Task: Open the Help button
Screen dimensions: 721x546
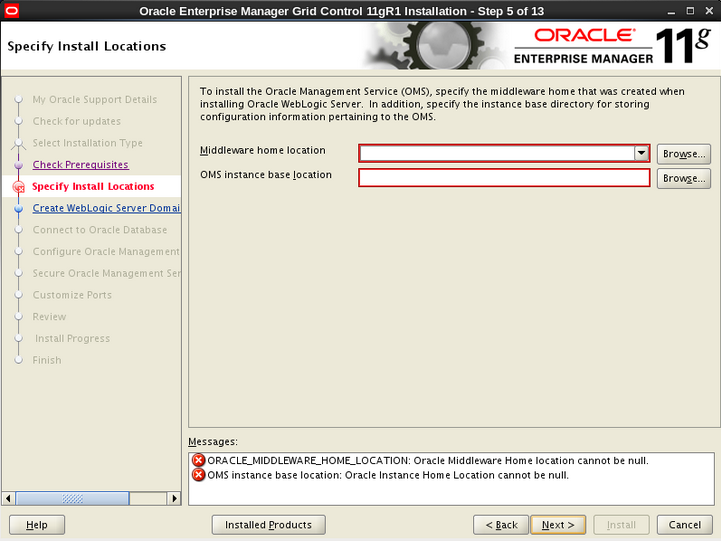Action: point(37,525)
